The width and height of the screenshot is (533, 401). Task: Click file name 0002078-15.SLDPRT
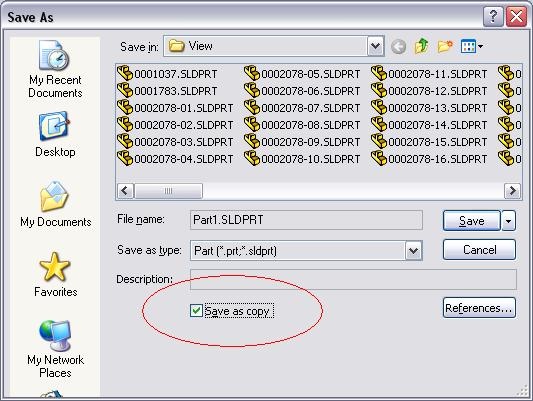coord(438,142)
